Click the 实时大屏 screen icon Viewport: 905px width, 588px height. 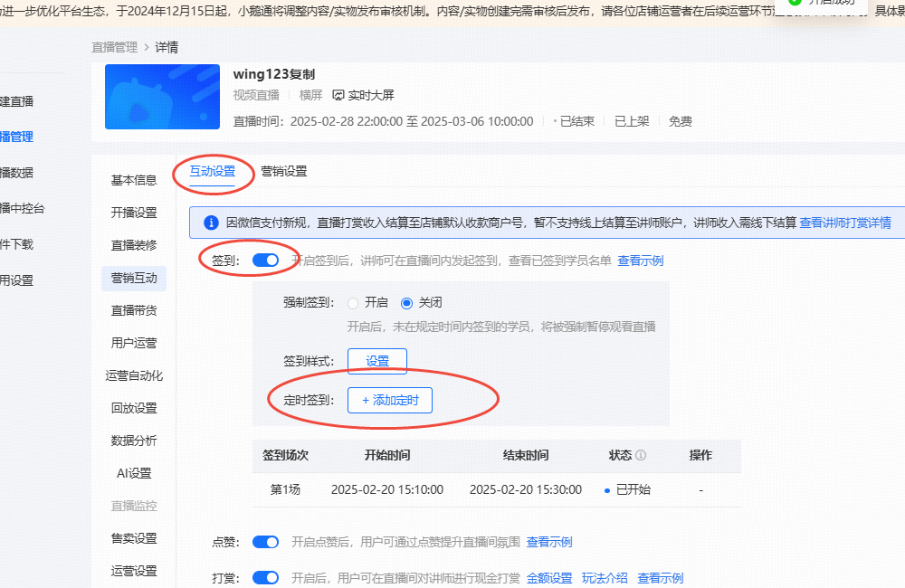[x=338, y=95]
